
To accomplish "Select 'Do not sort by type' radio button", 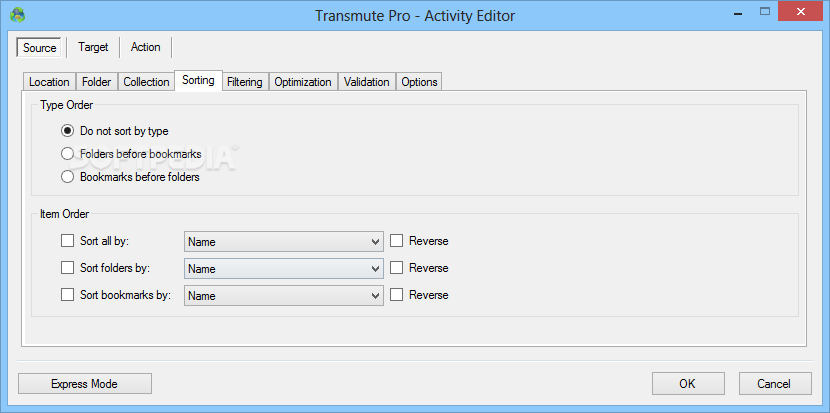I will point(67,130).
